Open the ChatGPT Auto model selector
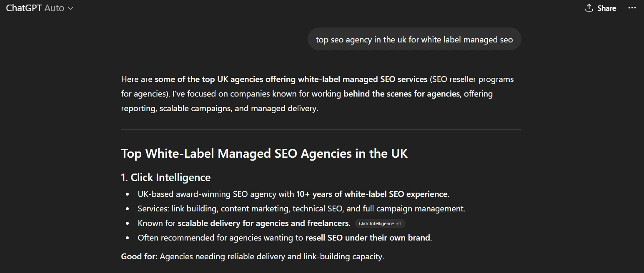 point(40,8)
